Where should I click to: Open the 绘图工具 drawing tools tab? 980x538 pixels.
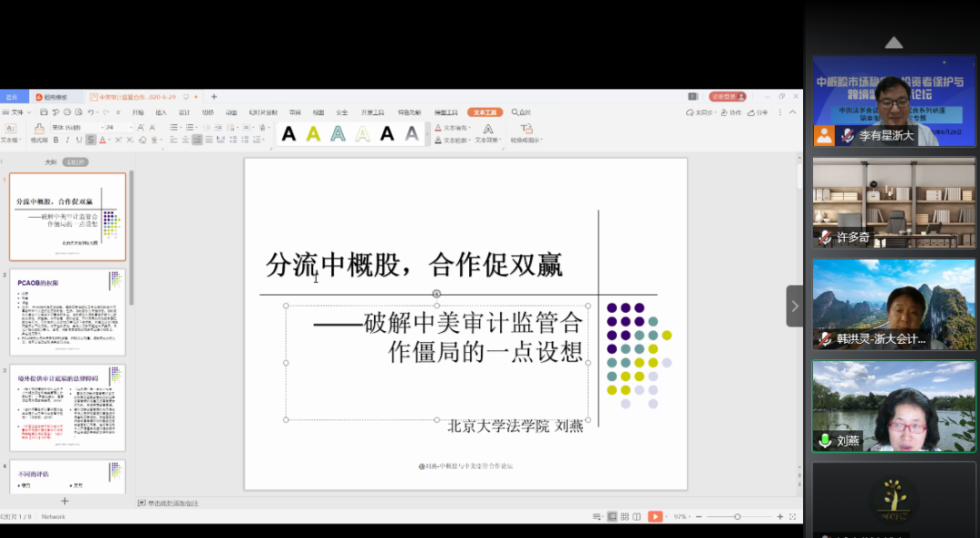(446, 112)
